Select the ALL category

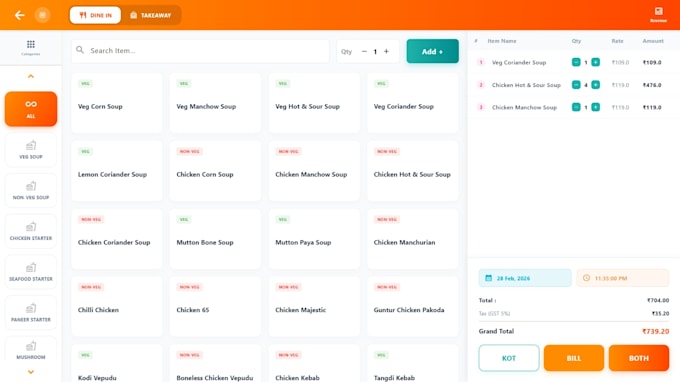pos(31,109)
